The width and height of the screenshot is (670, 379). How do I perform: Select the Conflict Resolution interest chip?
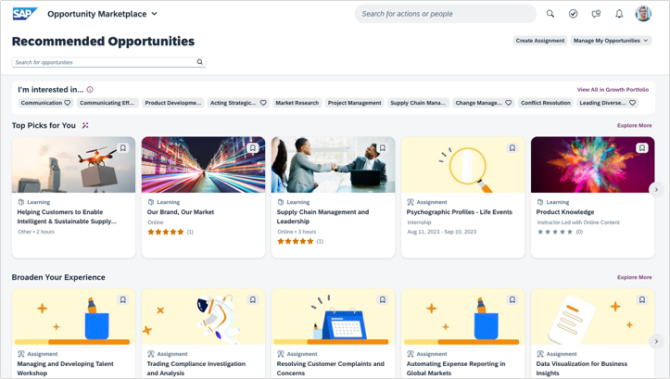[x=546, y=103]
